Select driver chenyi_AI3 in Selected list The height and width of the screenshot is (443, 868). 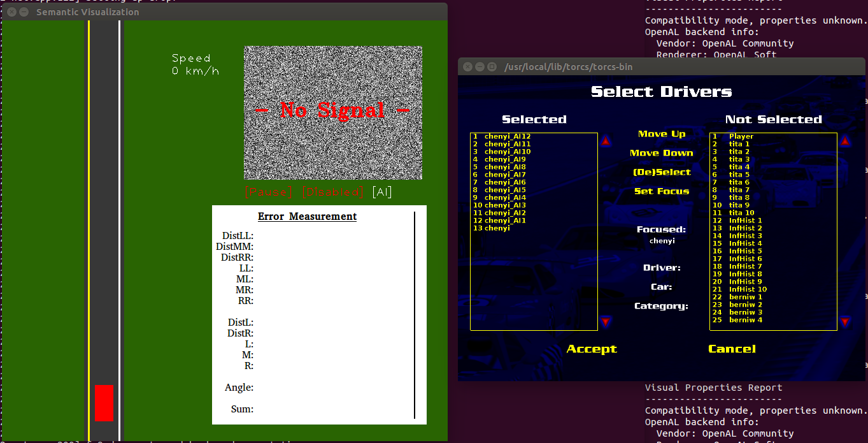[534, 205]
